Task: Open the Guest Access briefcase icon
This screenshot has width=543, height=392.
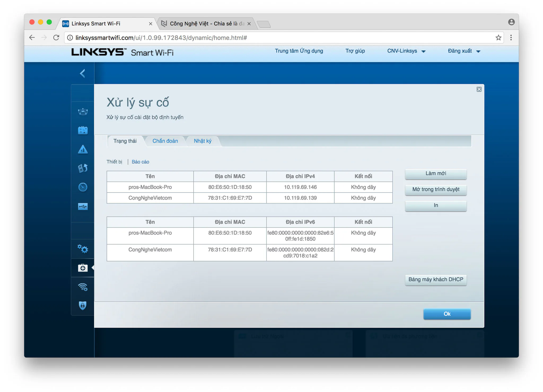Action: click(83, 130)
